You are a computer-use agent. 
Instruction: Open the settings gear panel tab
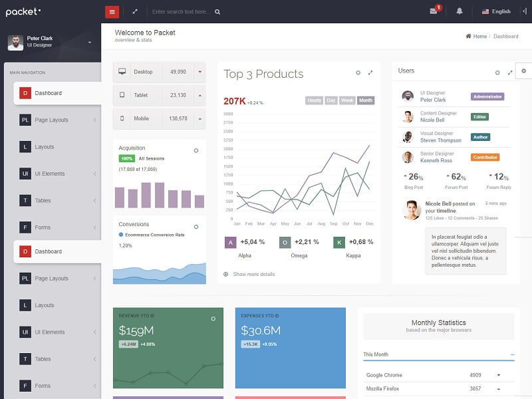[x=523, y=71]
